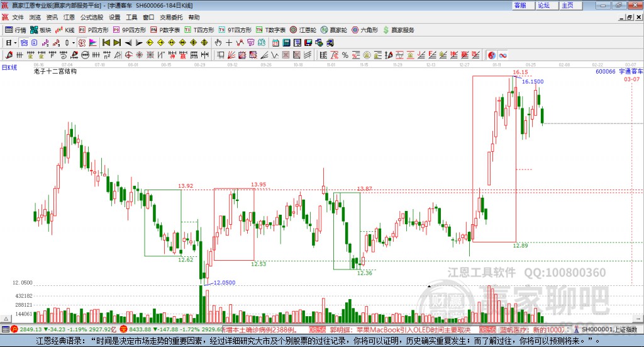
Task: Open the 江恩轮 Gann wheel
Action: click(x=303, y=30)
